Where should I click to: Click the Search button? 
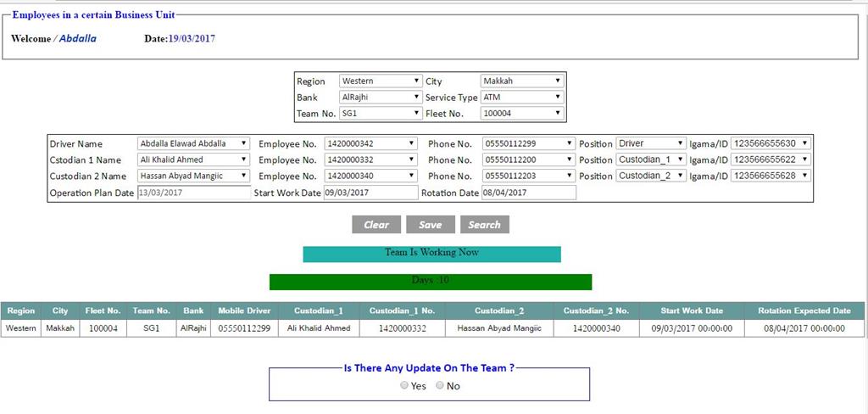click(484, 225)
